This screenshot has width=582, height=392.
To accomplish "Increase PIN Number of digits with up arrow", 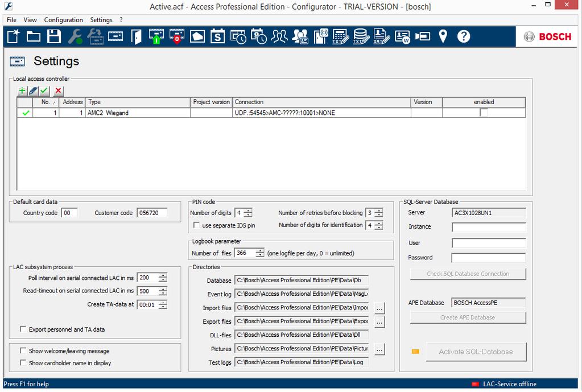I will [x=248, y=211].
